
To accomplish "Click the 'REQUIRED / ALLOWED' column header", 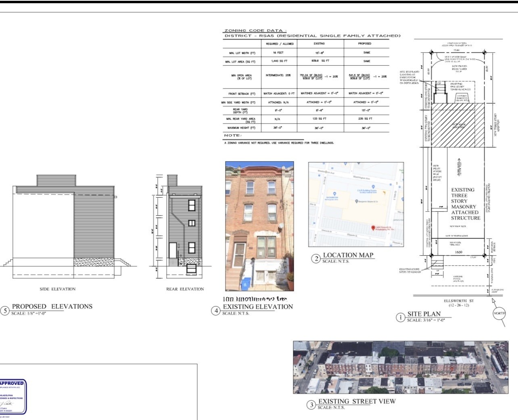I will tap(280, 44).
